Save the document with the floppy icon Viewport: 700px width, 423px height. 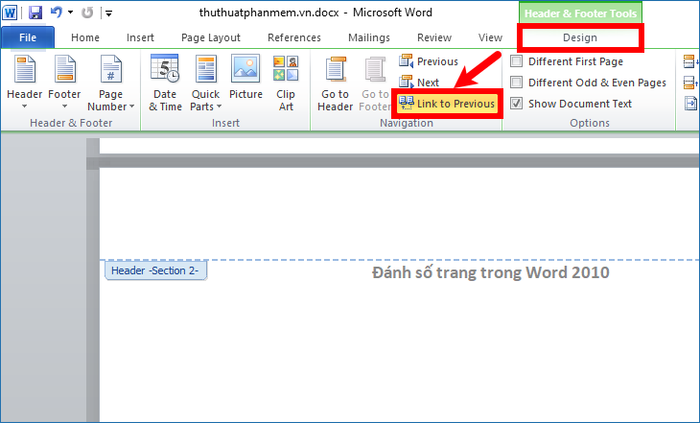click(x=35, y=12)
